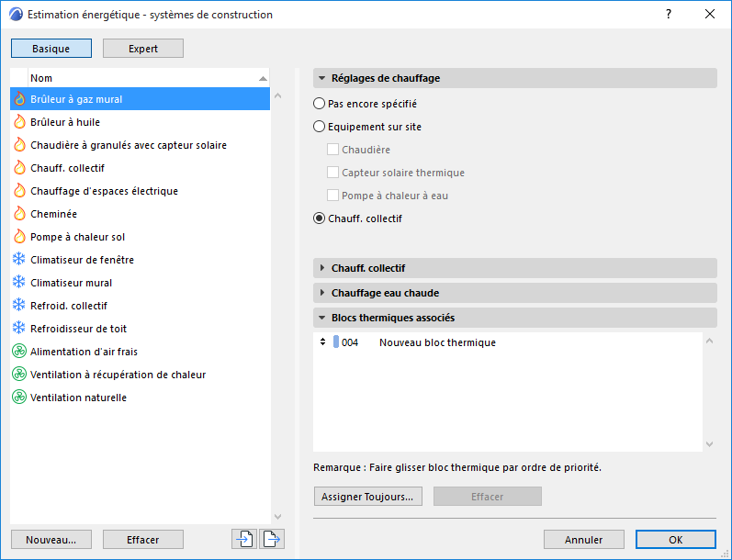
Task: Switch to the Expert tab
Action: pyautogui.click(x=143, y=49)
